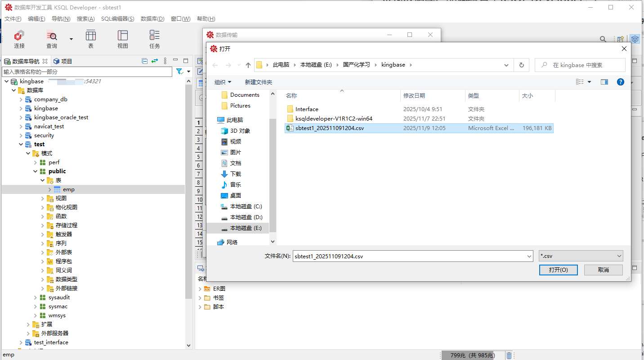This screenshot has width=644, height=360.
Task: Collapse the public schema node
Action: coord(36,171)
